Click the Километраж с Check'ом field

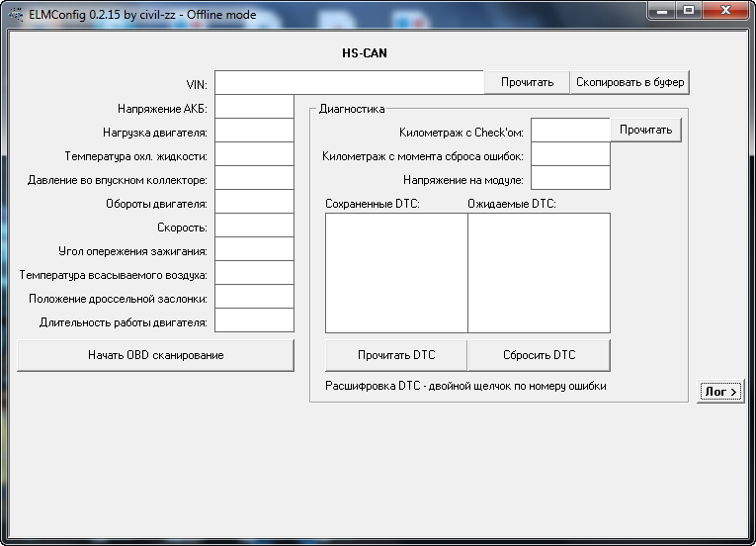[571, 131]
